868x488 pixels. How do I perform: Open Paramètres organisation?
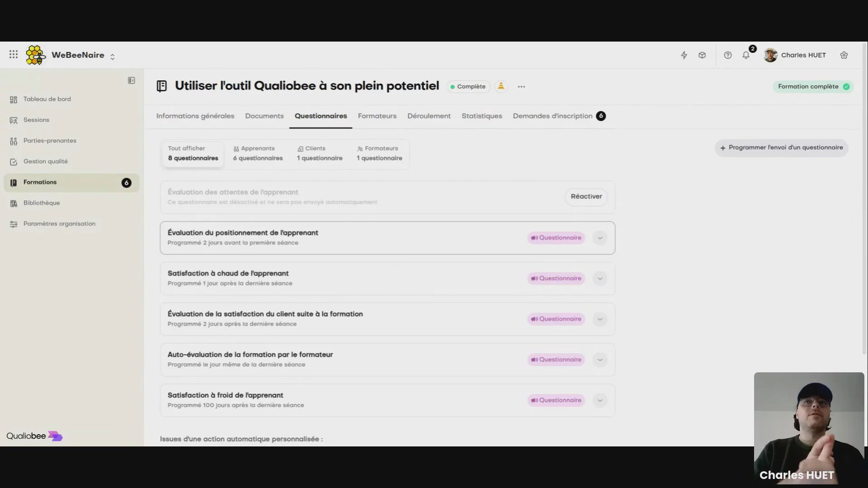[x=59, y=224]
